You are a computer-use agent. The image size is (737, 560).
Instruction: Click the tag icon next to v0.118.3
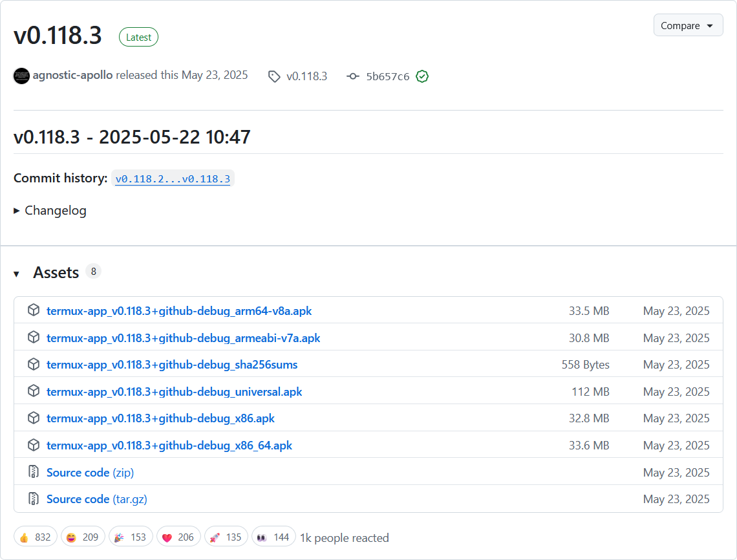pyautogui.click(x=274, y=76)
